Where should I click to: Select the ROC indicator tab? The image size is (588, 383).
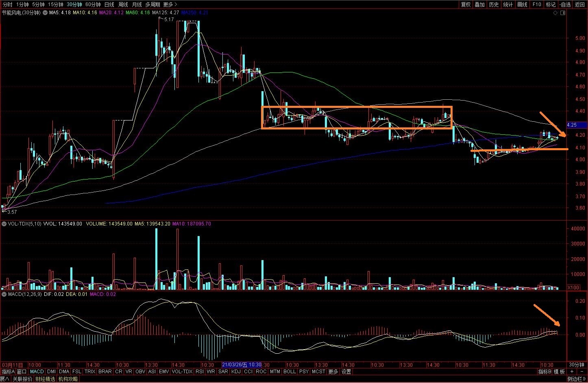click(x=261, y=372)
